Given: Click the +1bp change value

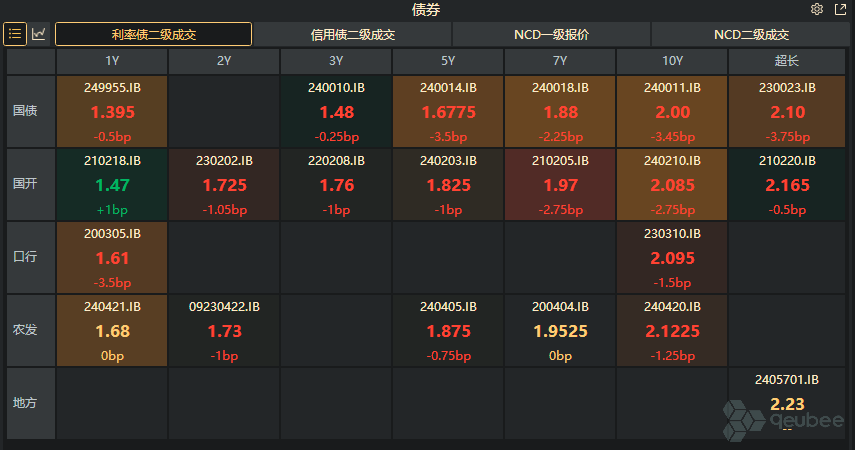Looking at the screenshot, I should (x=112, y=210).
